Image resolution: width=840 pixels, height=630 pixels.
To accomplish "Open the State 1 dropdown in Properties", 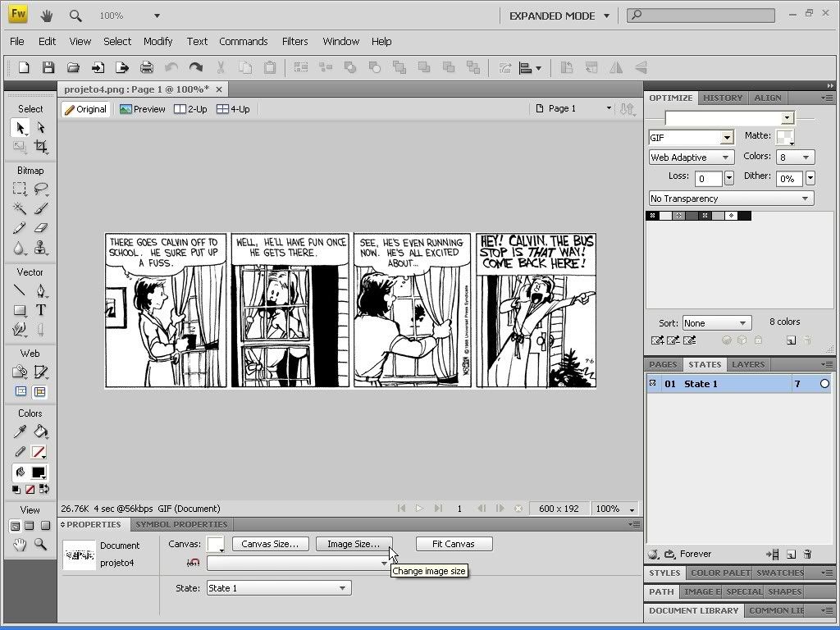I will point(279,588).
